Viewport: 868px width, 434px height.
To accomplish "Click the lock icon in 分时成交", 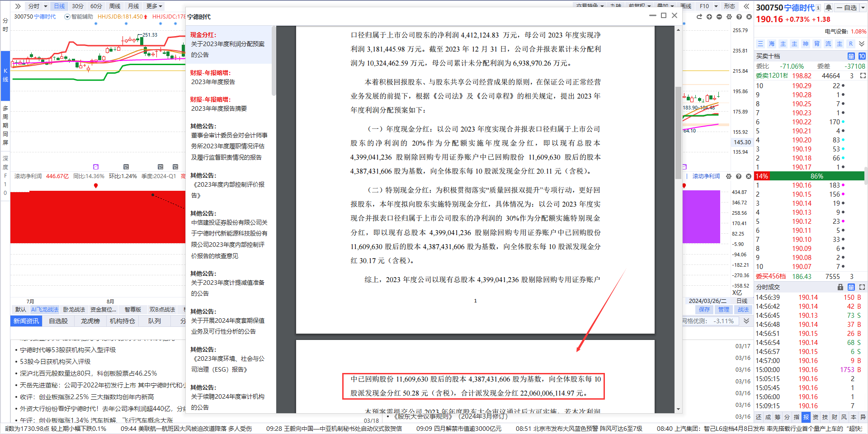I will point(840,287).
